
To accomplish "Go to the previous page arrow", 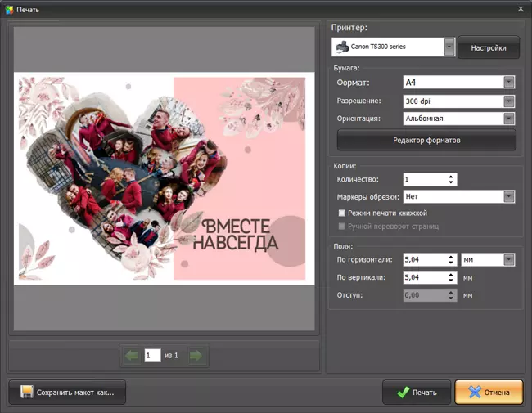I will tap(131, 356).
